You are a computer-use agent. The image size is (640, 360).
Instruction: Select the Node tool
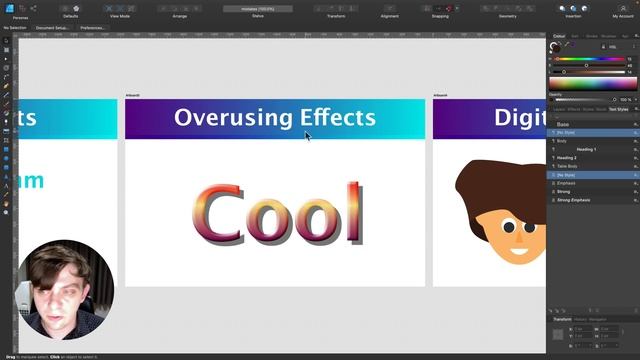[6, 59]
